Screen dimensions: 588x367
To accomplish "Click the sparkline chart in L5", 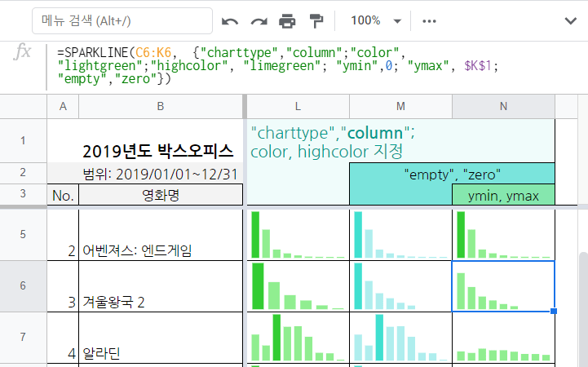I will click(x=297, y=235).
